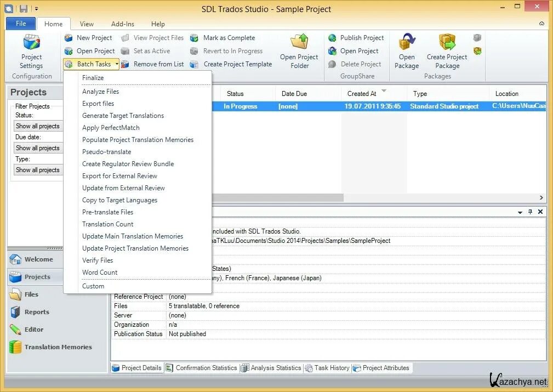Click the New Project icon
553x392 pixels.
tap(69, 38)
